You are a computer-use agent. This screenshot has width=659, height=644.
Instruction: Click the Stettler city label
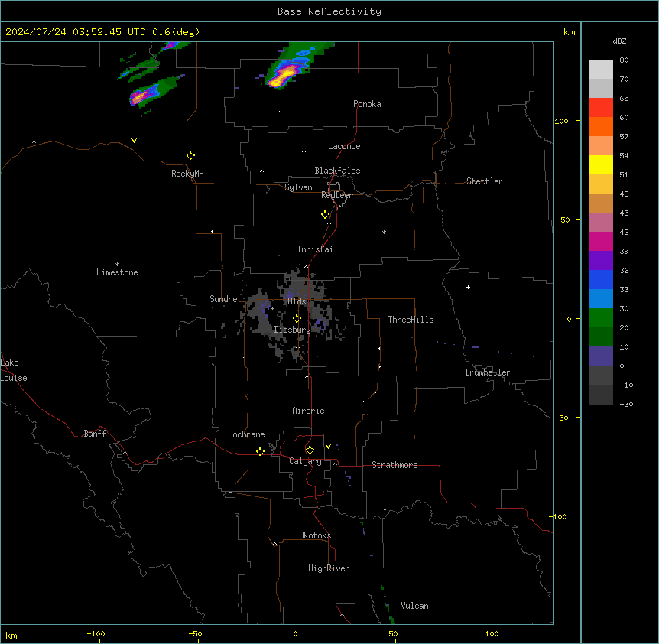[485, 181]
